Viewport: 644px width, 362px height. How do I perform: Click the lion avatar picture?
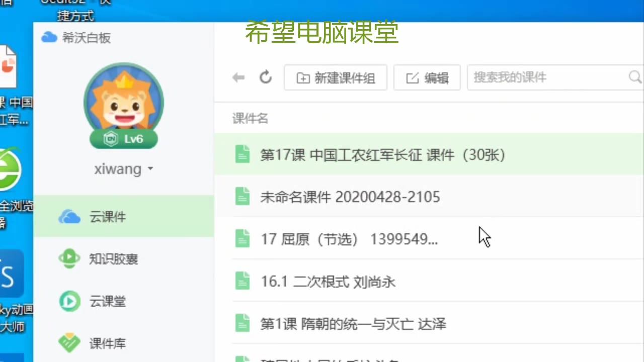(124, 101)
